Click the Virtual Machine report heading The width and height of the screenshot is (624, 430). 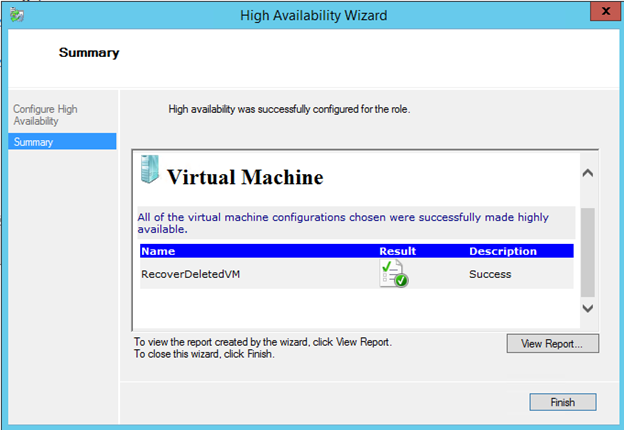pos(245,178)
